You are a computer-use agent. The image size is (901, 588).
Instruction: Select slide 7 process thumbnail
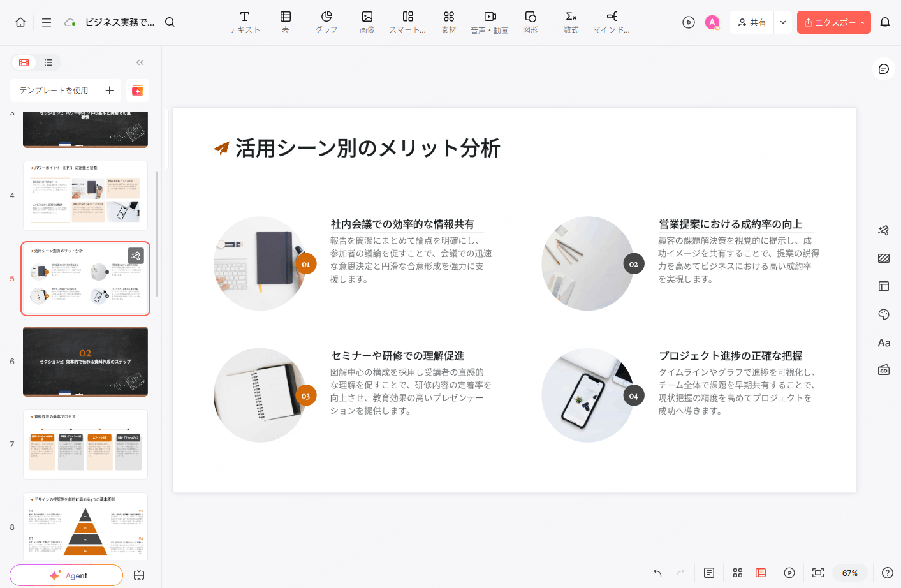click(x=85, y=445)
